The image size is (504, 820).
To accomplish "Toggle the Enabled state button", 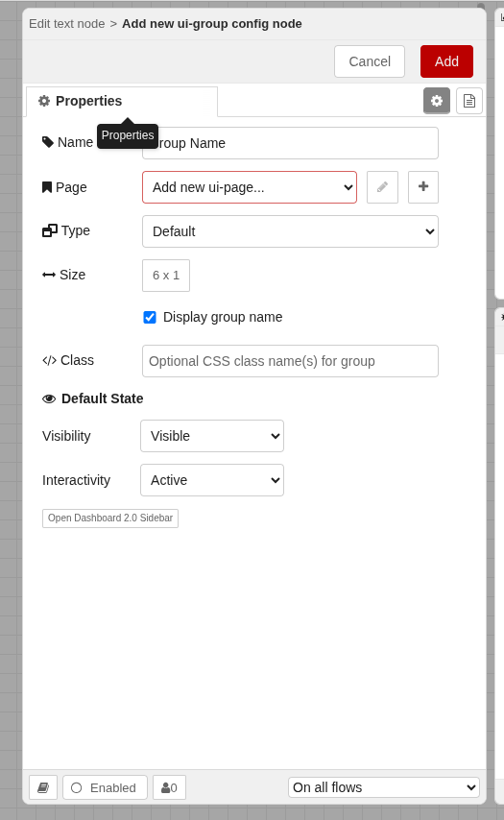I will pyautogui.click(x=105, y=787).
